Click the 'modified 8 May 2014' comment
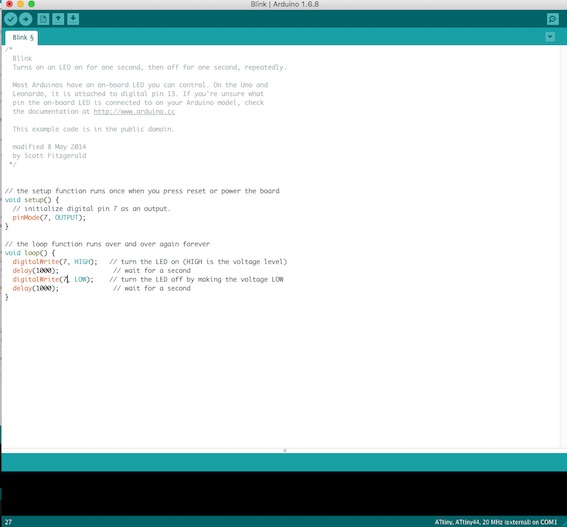This screenshot has height=527, width=567. (49, 146)
